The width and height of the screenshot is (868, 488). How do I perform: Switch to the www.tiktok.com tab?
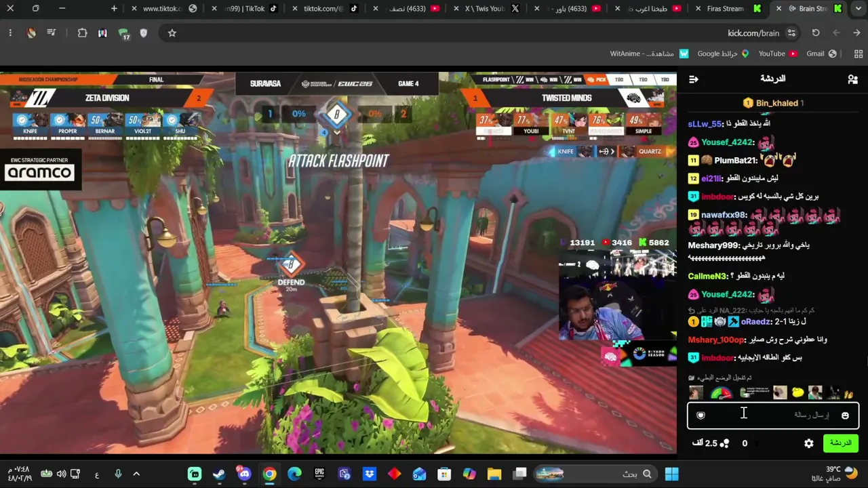coord(166,9)
